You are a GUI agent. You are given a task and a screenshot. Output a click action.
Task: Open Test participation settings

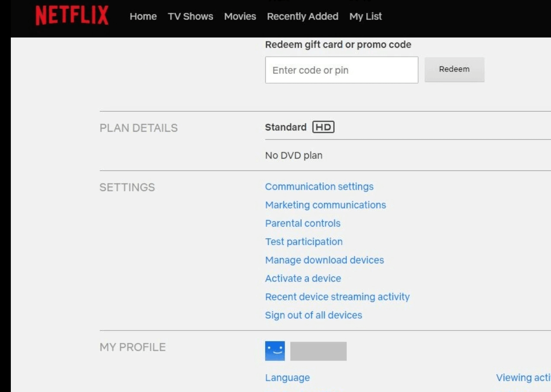(303, 241)
